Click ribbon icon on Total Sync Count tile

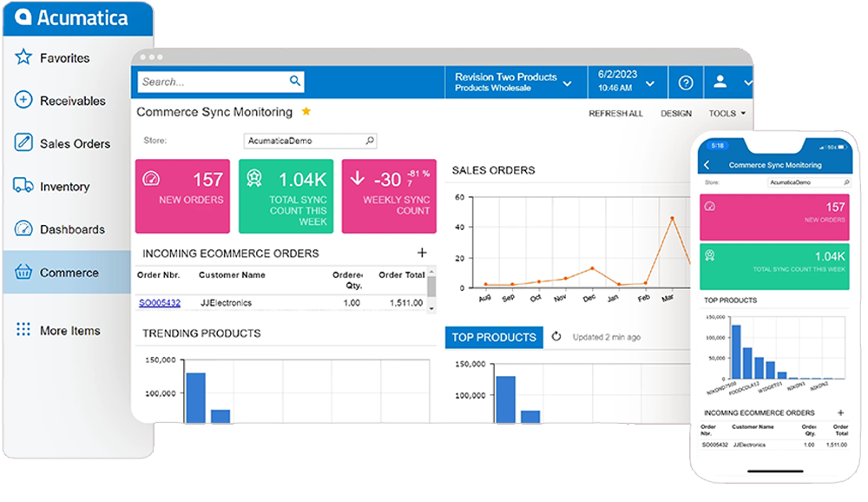(254, 177)
